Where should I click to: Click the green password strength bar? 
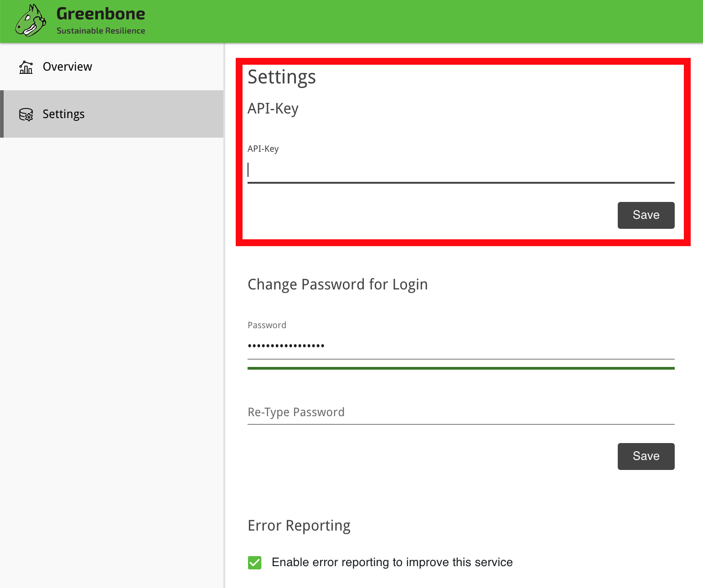(461, 368)
